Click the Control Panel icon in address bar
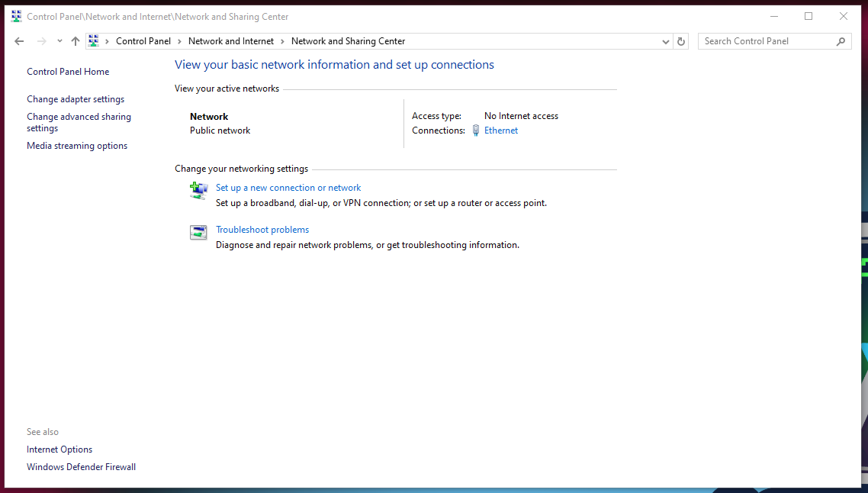 (x=94, y=41)
